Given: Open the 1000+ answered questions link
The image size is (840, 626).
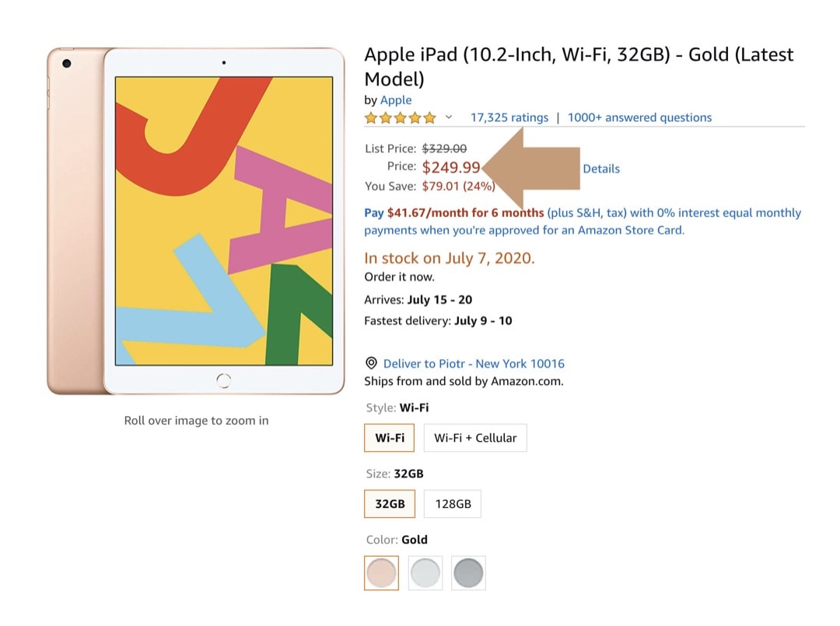Looking at the screenshot, I should coord(639,117).
